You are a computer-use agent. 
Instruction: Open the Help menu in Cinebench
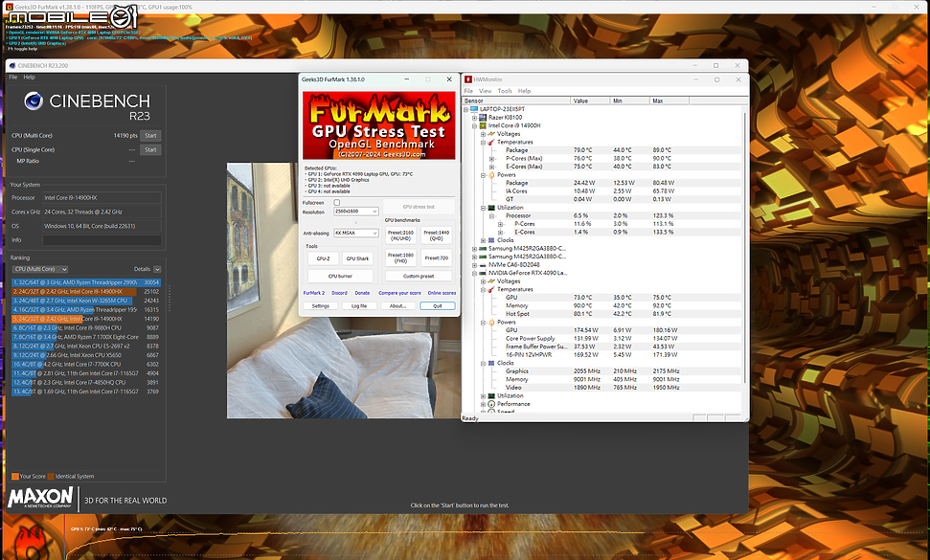[x=29, y=77]
